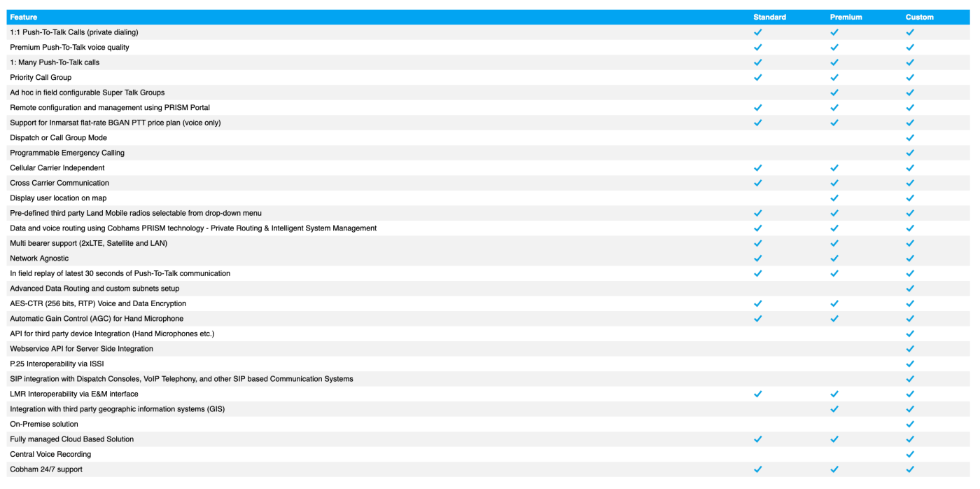This screenshot has height=489, width=980.
Task: Click Standard checkmark for 1:1 Push-To-Talk Calls
Action: [757, 32]
